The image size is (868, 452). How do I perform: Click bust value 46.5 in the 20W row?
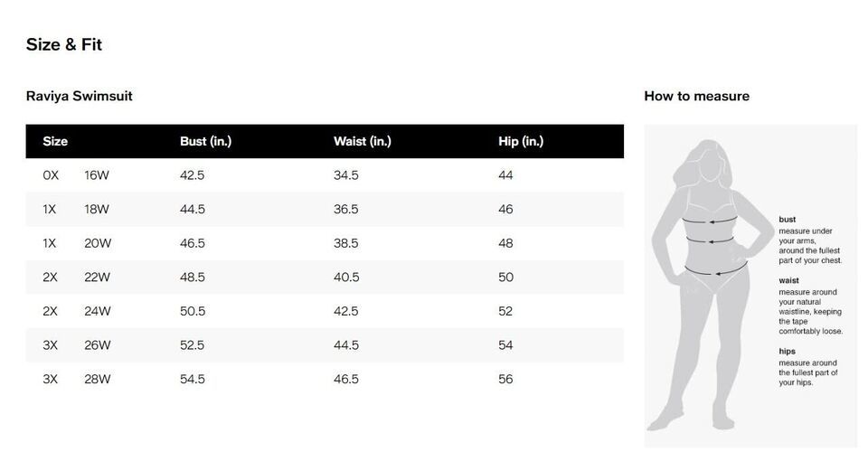pos(193,243)
